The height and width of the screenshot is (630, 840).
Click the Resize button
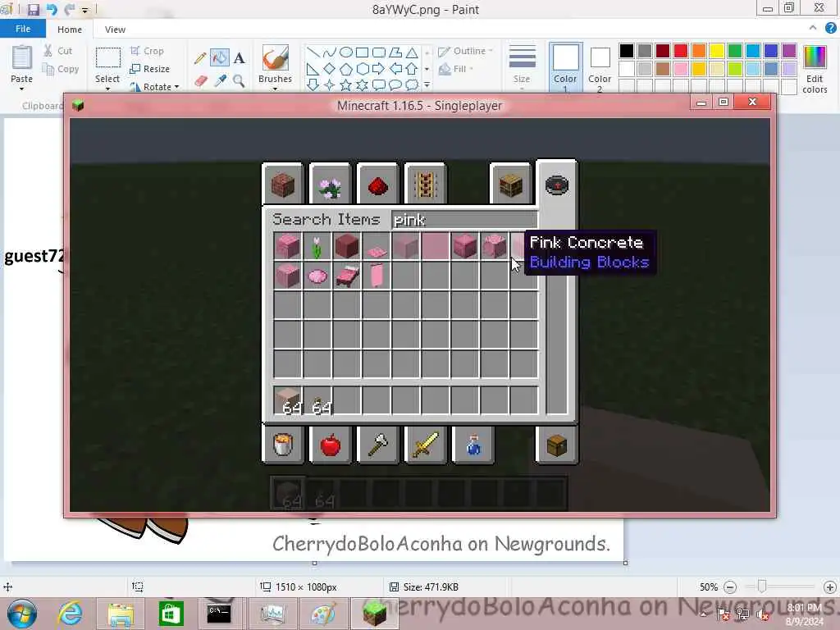coord(149,69)
